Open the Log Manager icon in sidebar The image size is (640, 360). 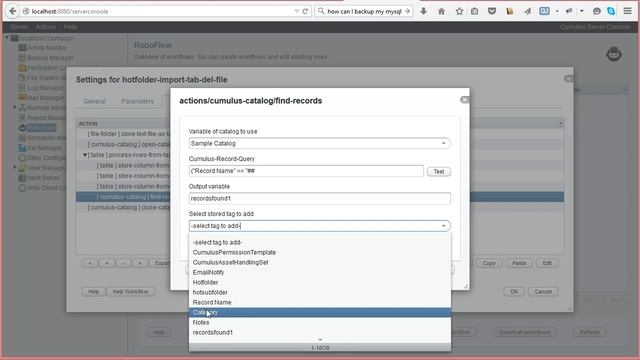22,88
